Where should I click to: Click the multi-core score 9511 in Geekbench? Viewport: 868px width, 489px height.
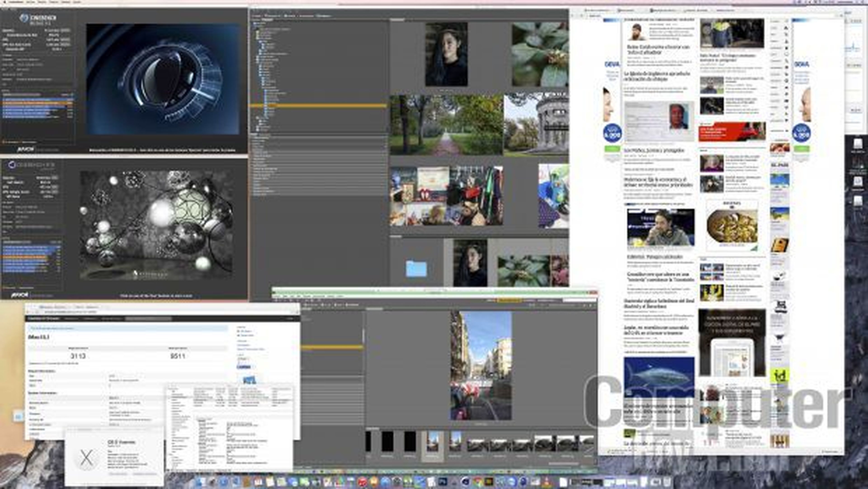pyautogui.click(x=178, y=356)
